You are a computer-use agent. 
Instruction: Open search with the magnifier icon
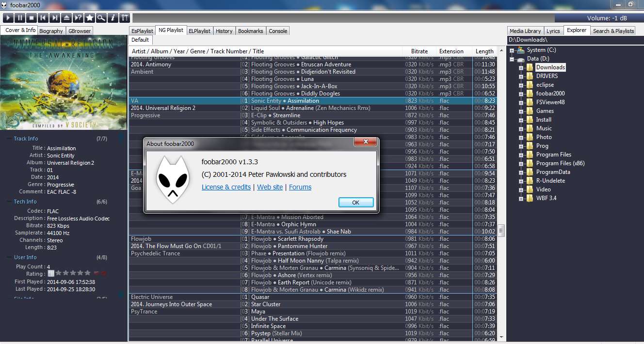coord(101,18)
